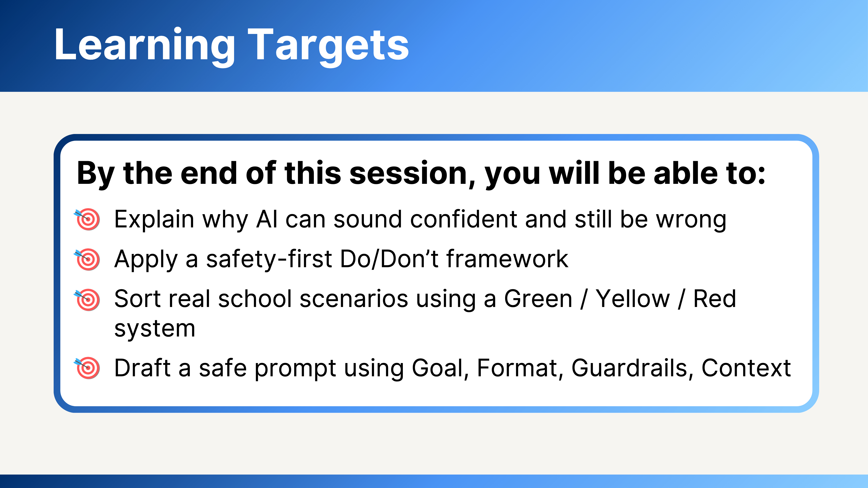The image size is (868, 488).
Task: Click the word "Yellow" in the third bullet
Action: (x=633, y=299)
